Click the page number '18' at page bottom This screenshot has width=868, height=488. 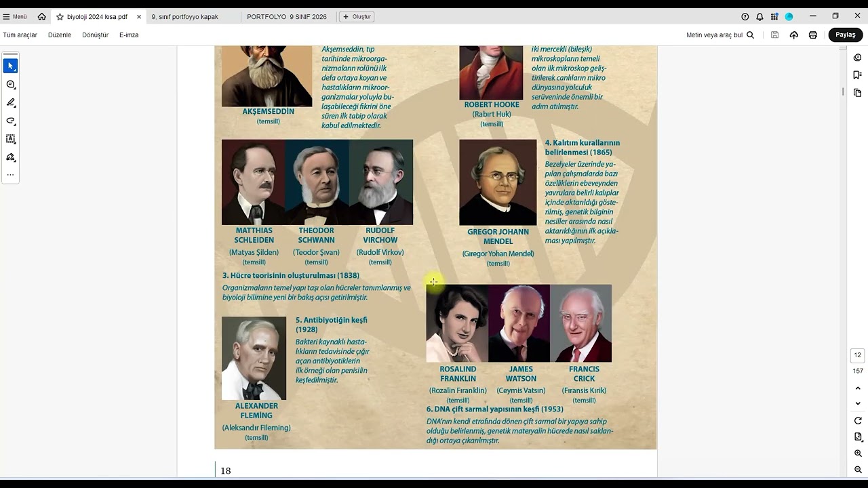click(226, 471)
